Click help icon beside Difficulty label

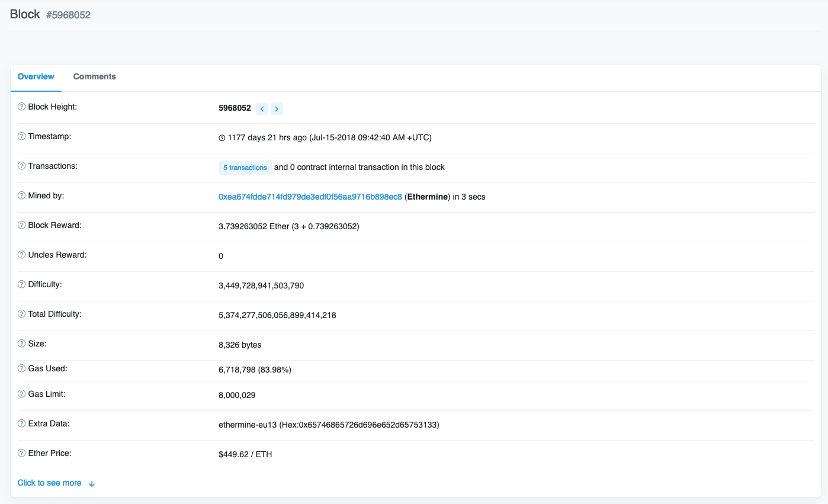click(x=22, y=285)
